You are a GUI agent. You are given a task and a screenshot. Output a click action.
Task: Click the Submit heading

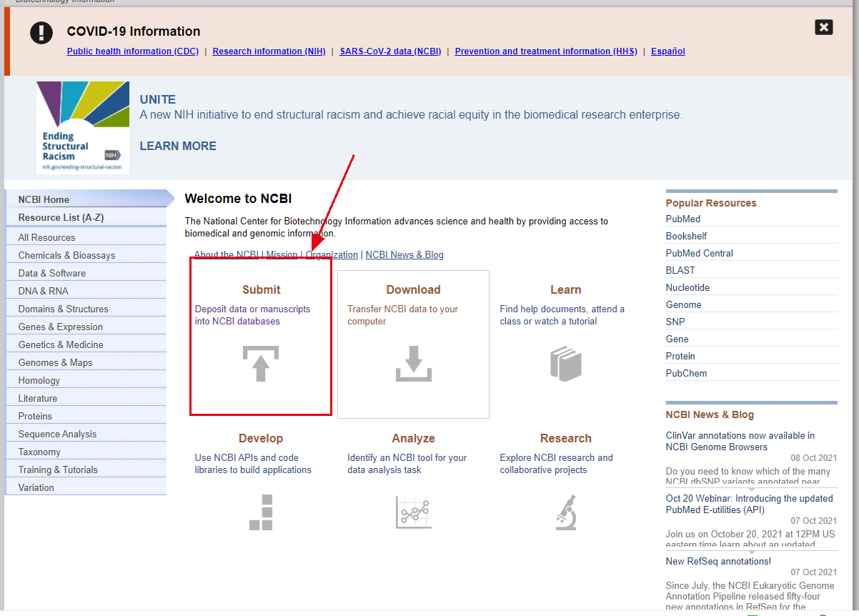coord(261,289)
